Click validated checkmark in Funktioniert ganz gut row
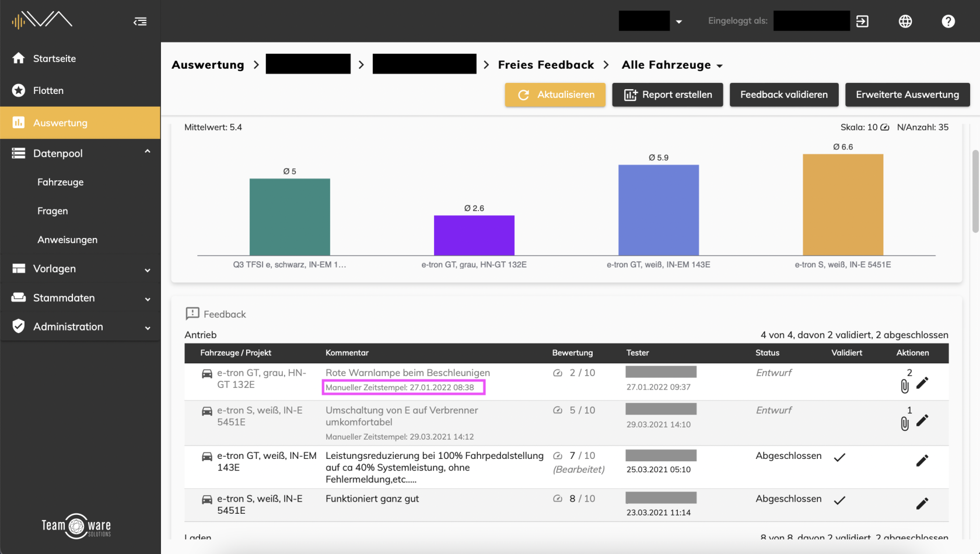This screenshot has height=554, width=980. (x=839, y=500)
